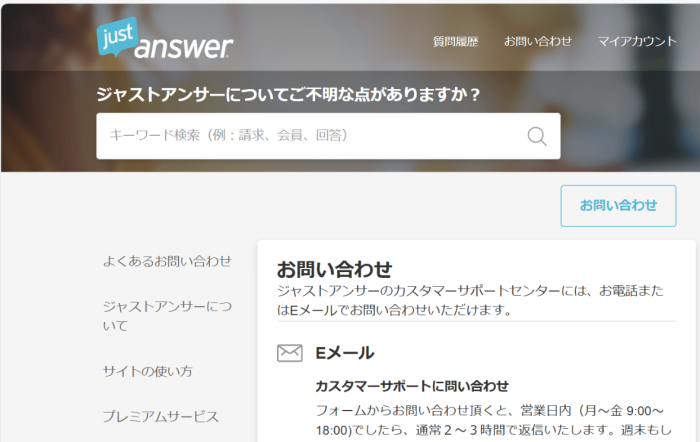Click the カスタマーサポートに問い合わせ link
The height and width of the screenshot is (442, 700).
tap(412, 386)
